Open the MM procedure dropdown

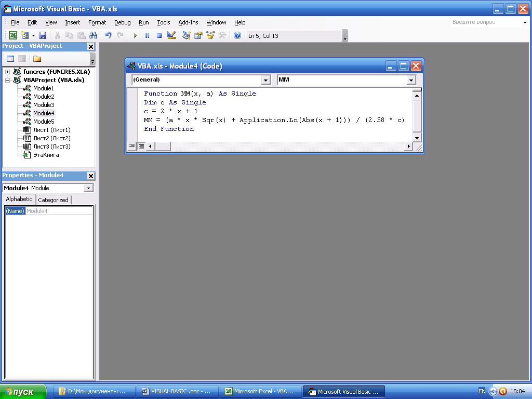pos(411,80)
